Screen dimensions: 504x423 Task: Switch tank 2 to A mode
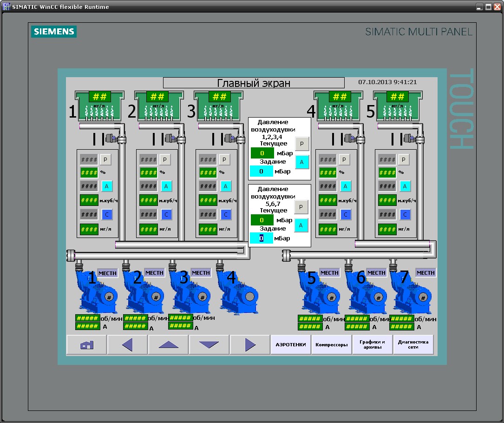pyautogui.click(x=166, y=186)
